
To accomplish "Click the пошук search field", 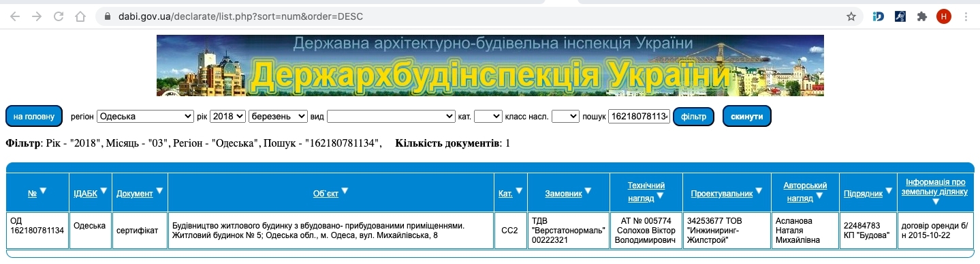I will click(x=639, y=117).
